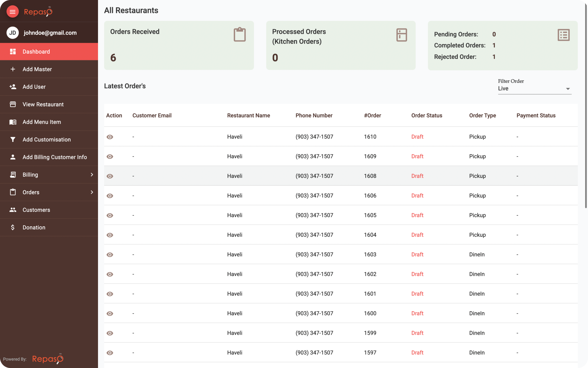This screenshot has width=588, height=368.
Task: Click the JD user avatar
Action: pyautogui.click(x=12, y=33)
